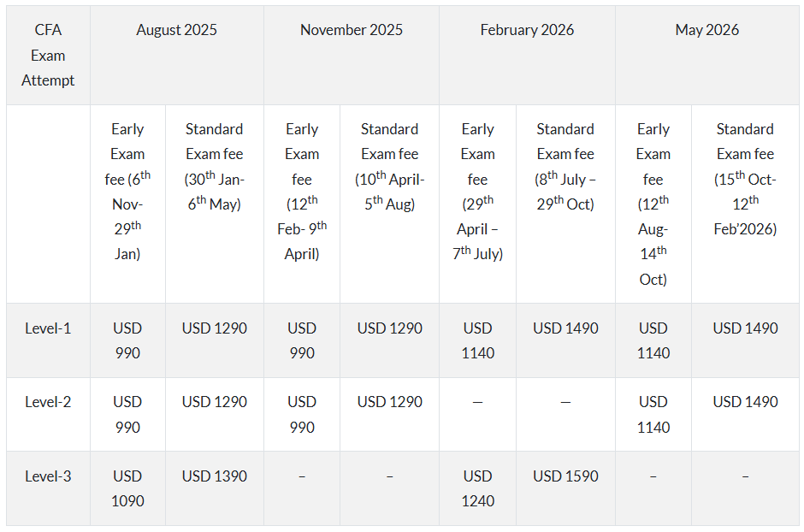
Task: Click the Level-1 row label
Action: pyautogui.click(x=48, y=328)
